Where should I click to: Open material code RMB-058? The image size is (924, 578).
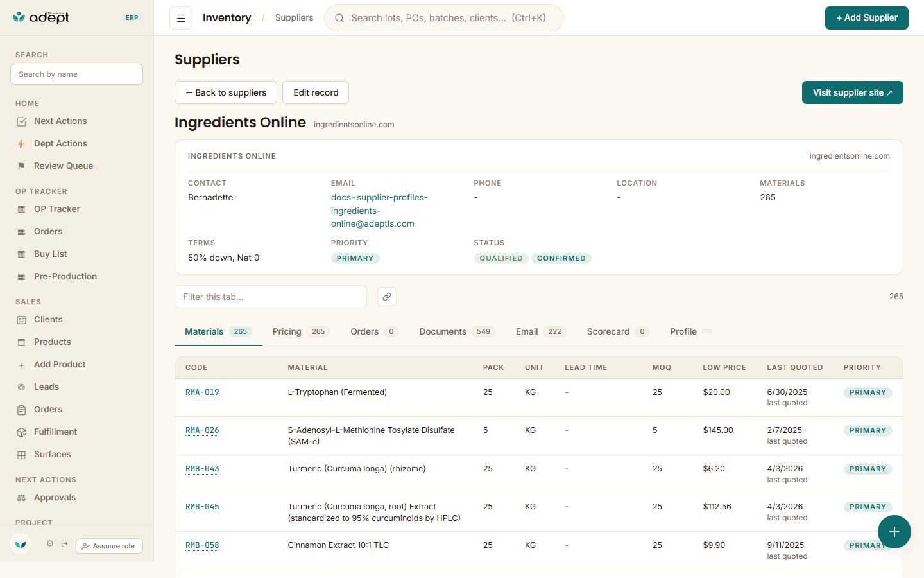click(x=202, y=545)
